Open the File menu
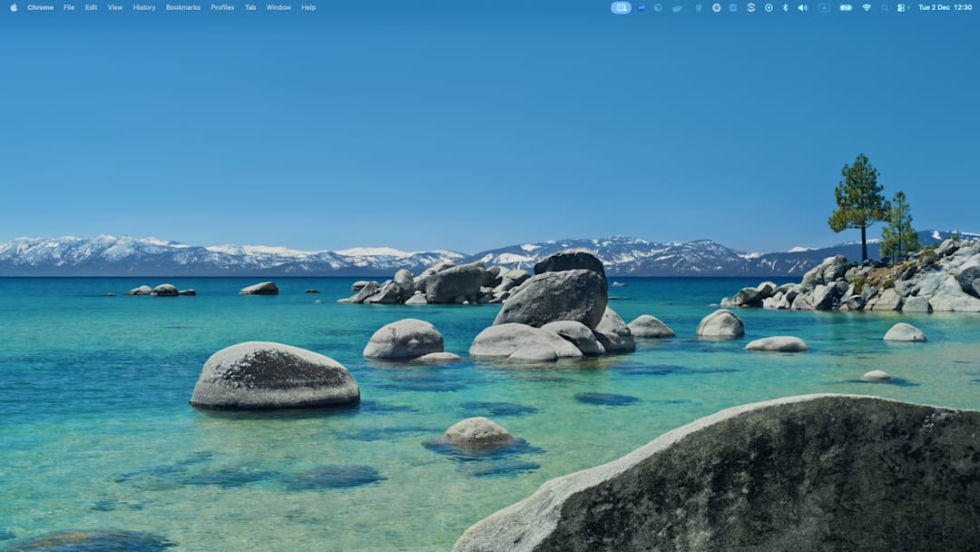The height and width of the screenshot is (552, 980). pos(69,7)
